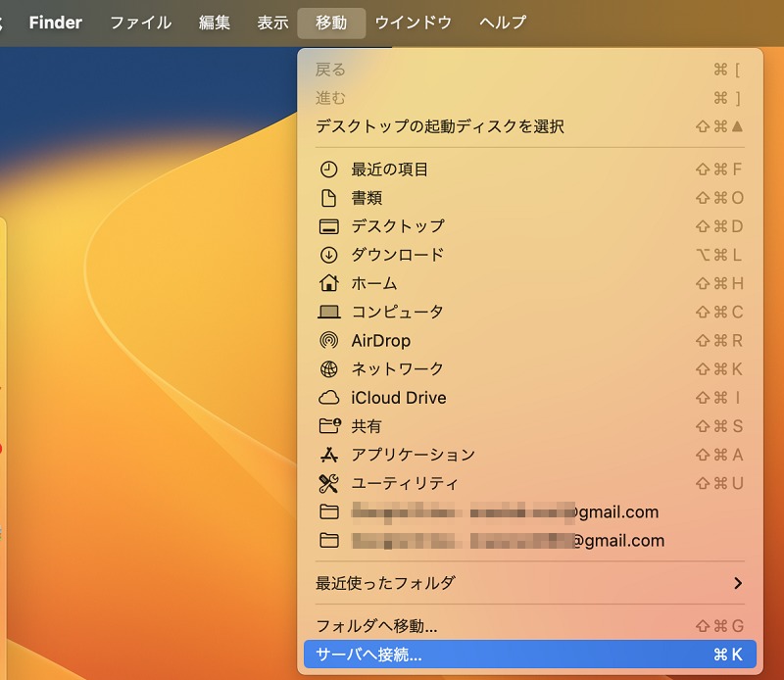Select 共有 menu item

pyautogui.click(x=530, y=426)
